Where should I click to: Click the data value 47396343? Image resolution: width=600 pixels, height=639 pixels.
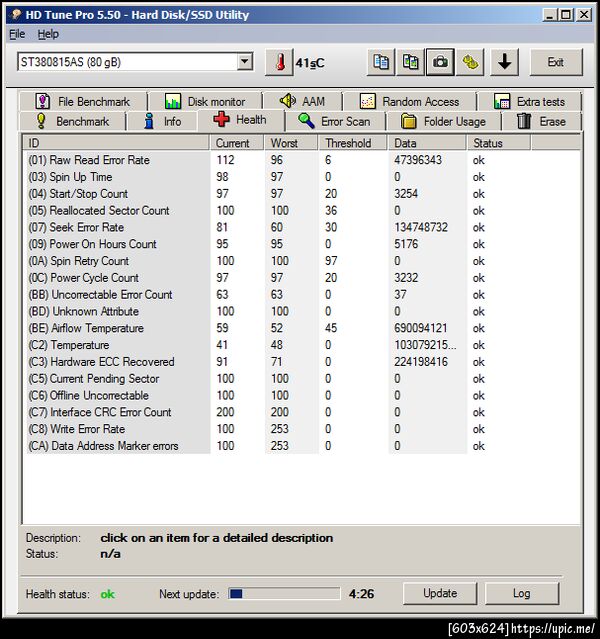418,160
